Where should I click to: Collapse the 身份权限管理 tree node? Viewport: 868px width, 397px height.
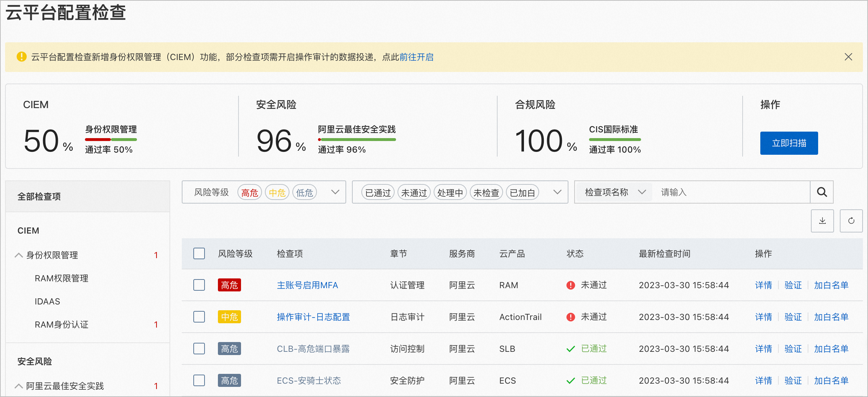coord(19,255)
